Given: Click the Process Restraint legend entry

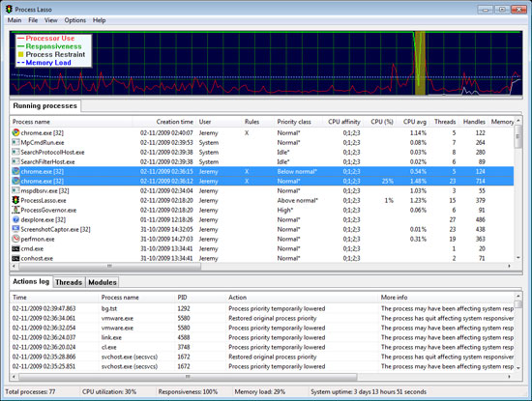Looking at the screenshot, I should click(51, 54).
